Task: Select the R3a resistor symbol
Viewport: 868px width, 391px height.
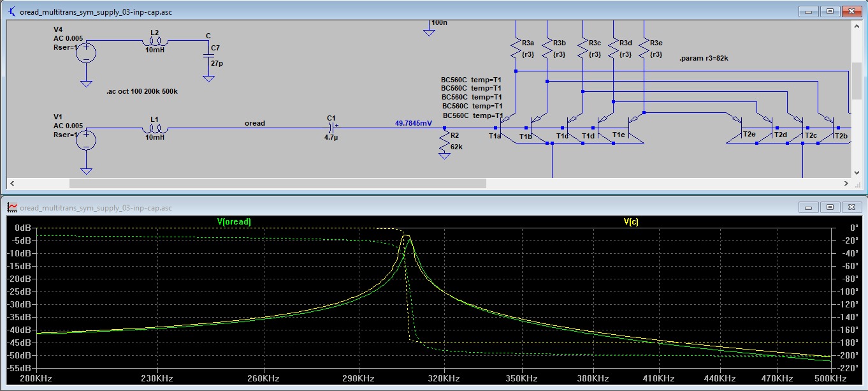Action: tap(516, 48)
